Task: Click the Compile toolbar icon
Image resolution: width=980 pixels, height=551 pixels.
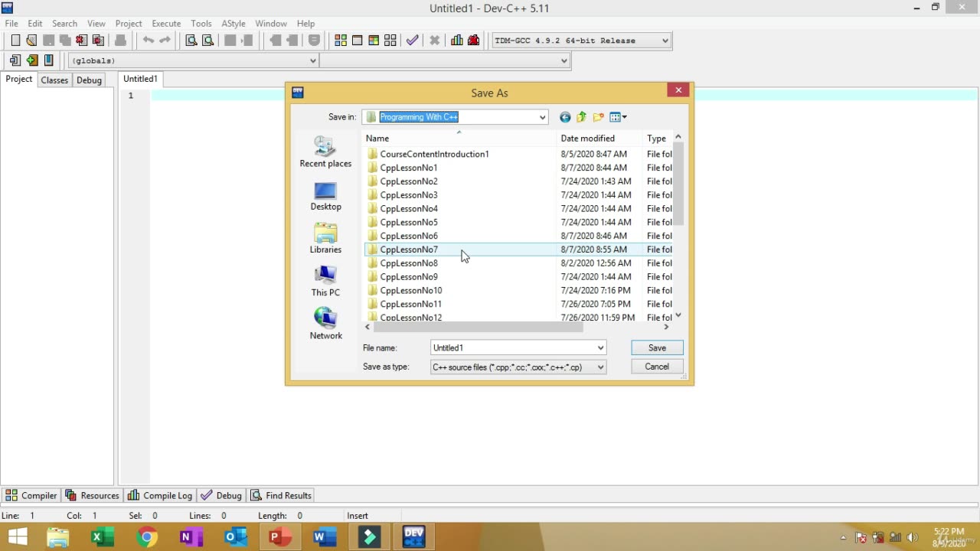Action: [341, 41]
